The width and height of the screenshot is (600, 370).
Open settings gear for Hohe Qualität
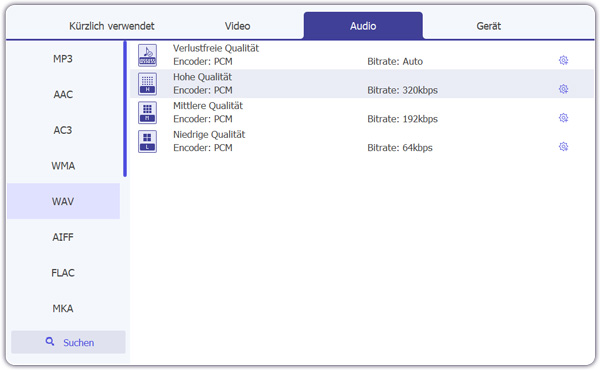[x=563, y=89]
